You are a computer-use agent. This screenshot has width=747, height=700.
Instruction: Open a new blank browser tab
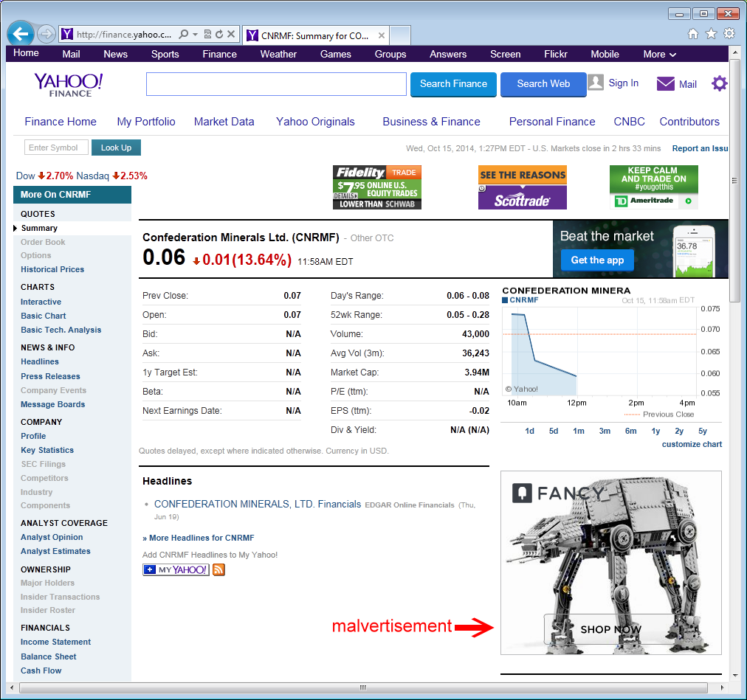pyautogui.click(x=400, y=35)
